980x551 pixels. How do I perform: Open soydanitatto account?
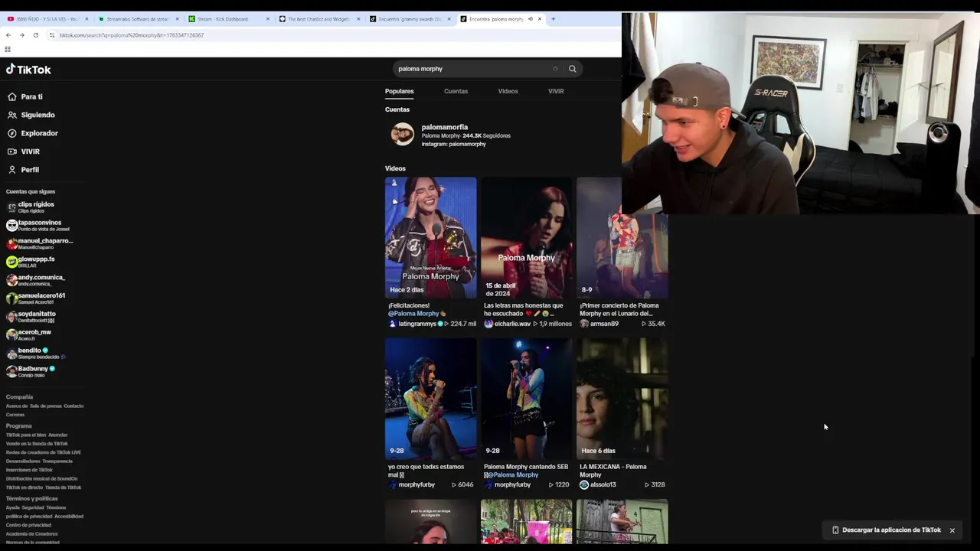pos(31,317)
